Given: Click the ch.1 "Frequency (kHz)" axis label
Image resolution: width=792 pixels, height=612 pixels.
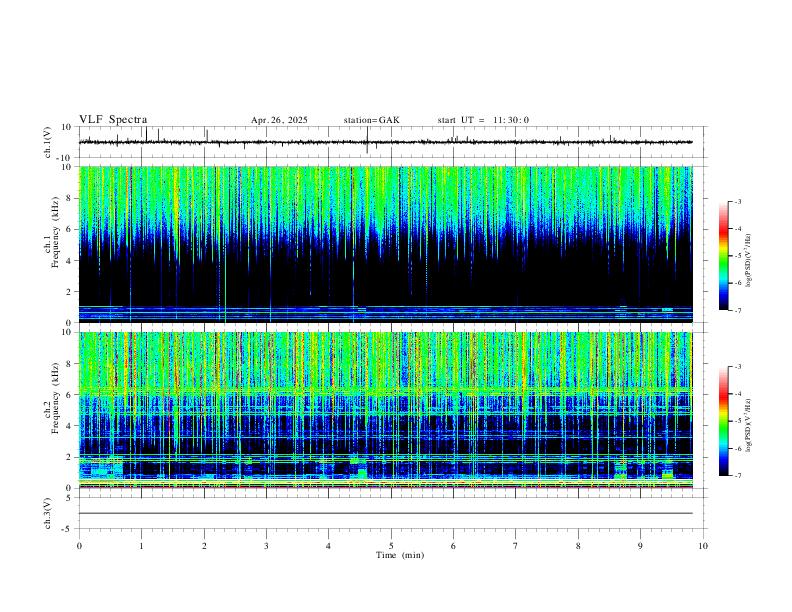Looking at the screenshot, I should coord(55,233).
